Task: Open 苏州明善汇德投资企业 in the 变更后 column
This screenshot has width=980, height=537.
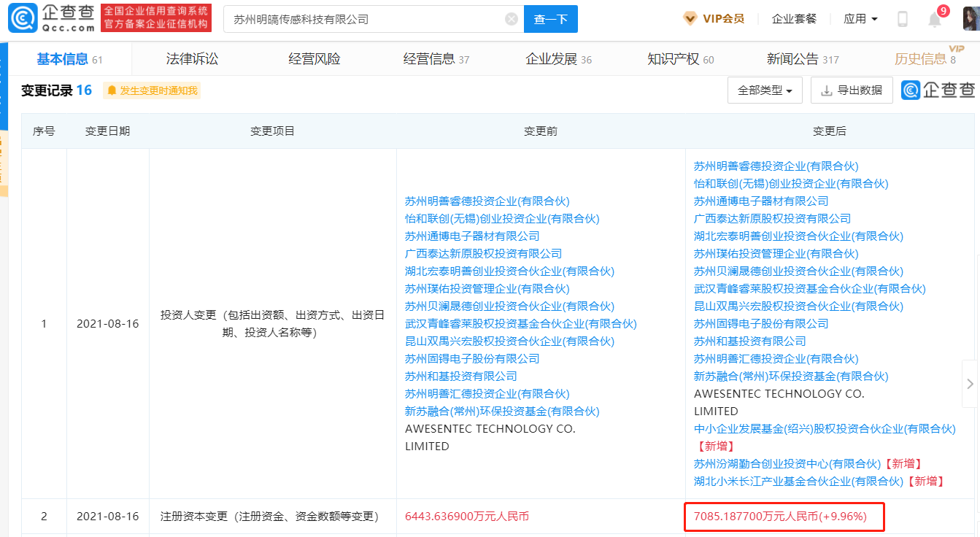Action: 776,359
